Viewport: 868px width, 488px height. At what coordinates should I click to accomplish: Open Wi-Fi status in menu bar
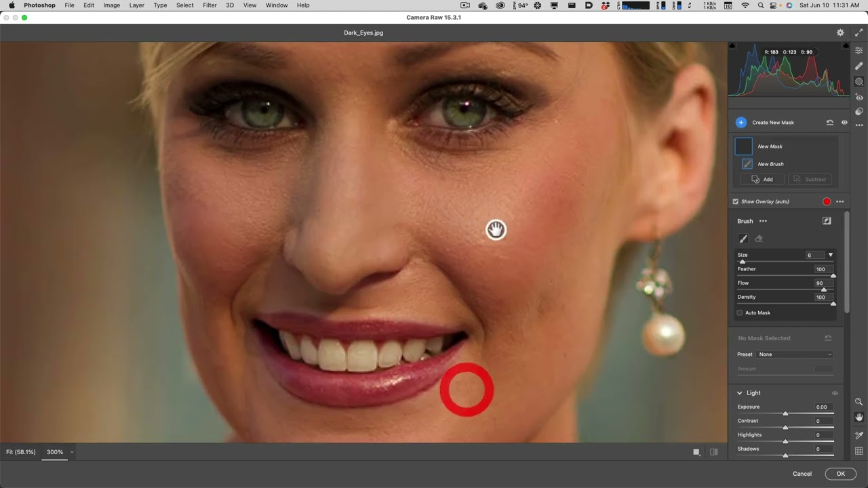(745, 5)
